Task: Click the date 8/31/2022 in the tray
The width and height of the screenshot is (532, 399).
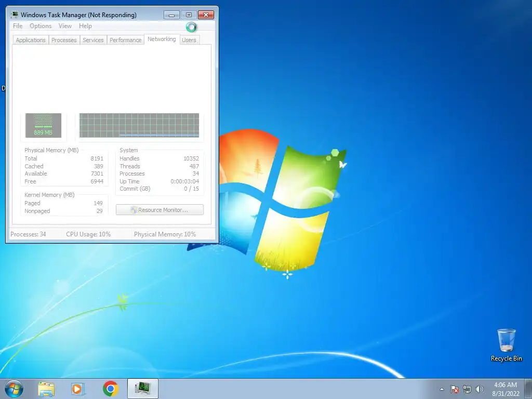Action: coord(506,394)
